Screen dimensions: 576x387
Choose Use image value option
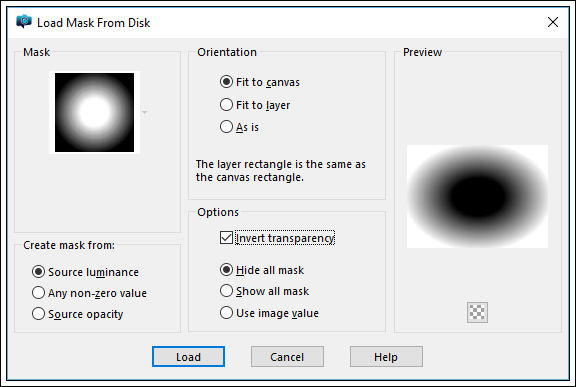point(269,313)
